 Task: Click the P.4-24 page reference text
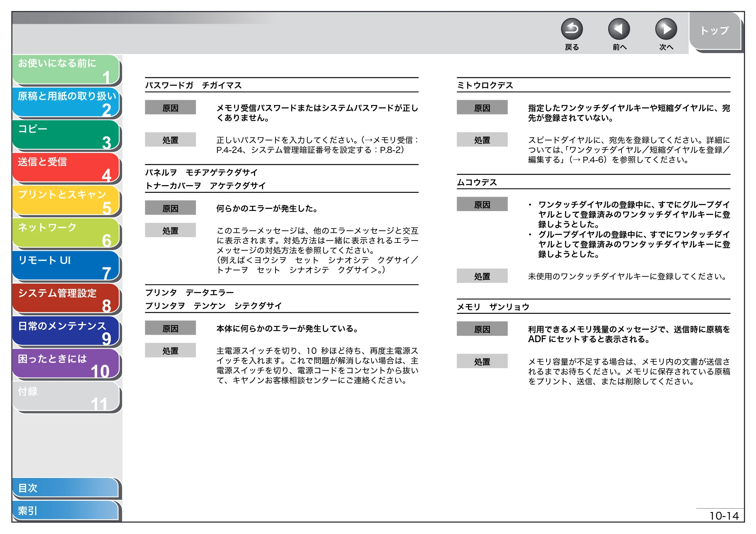[229, 150]
